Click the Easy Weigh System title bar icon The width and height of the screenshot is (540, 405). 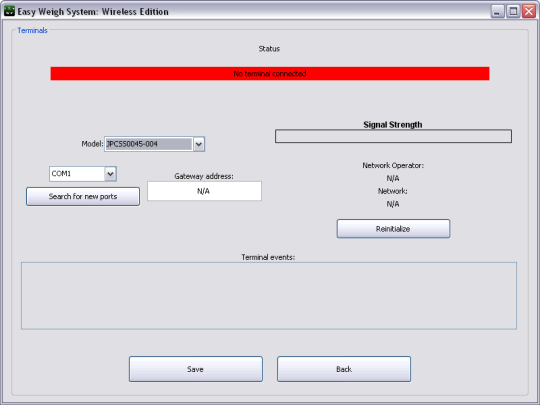[x=9, y=11]
